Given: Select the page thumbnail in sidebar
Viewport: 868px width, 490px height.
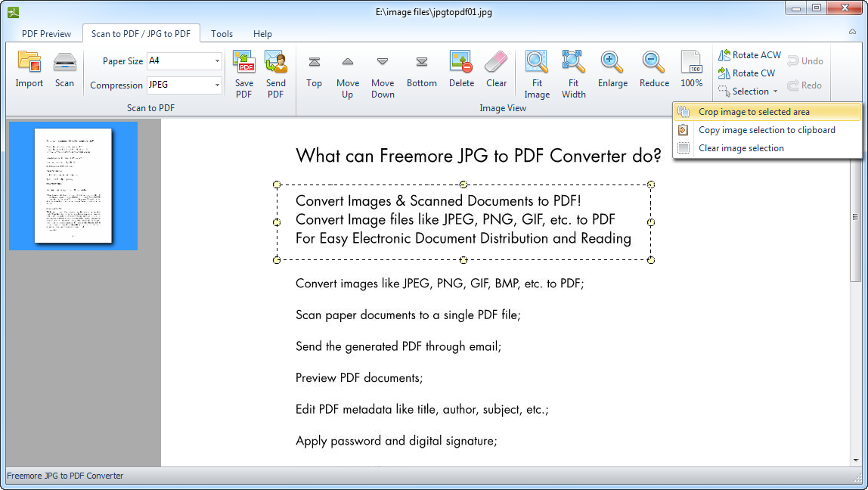Looking at the screenshot, I should point(73,186).
